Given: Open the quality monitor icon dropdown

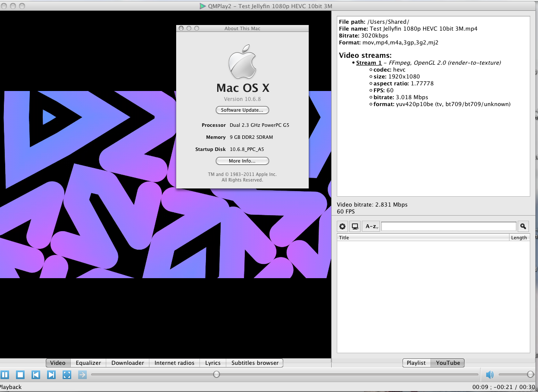Looking at the screenshot, I should coord(355,226).
